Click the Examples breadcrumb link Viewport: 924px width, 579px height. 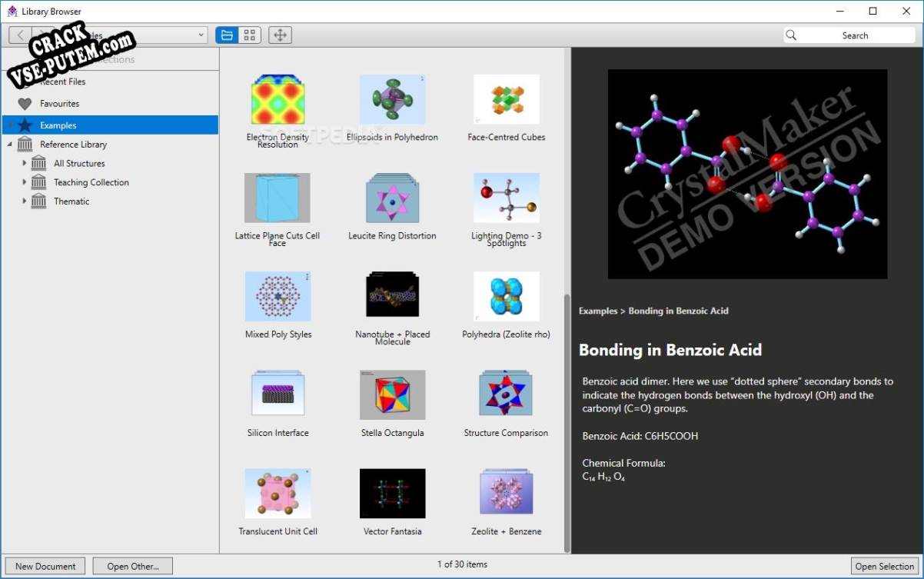pyautogui.click(x=598, y=311)
